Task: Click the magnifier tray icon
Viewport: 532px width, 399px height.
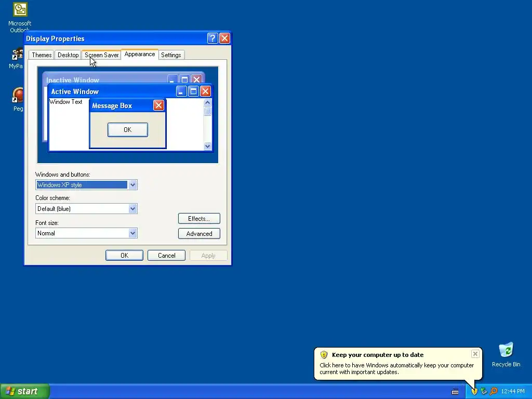Action: [494, 391]
